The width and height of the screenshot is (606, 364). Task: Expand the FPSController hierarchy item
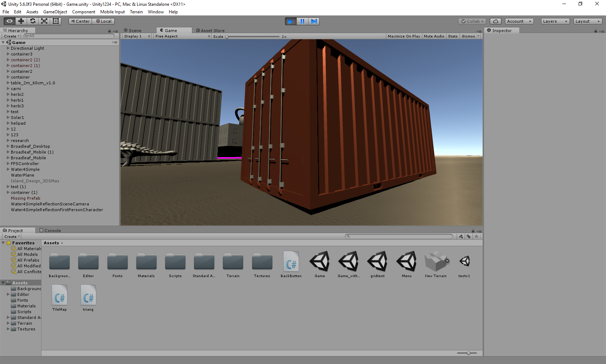[x=8, y=164]
